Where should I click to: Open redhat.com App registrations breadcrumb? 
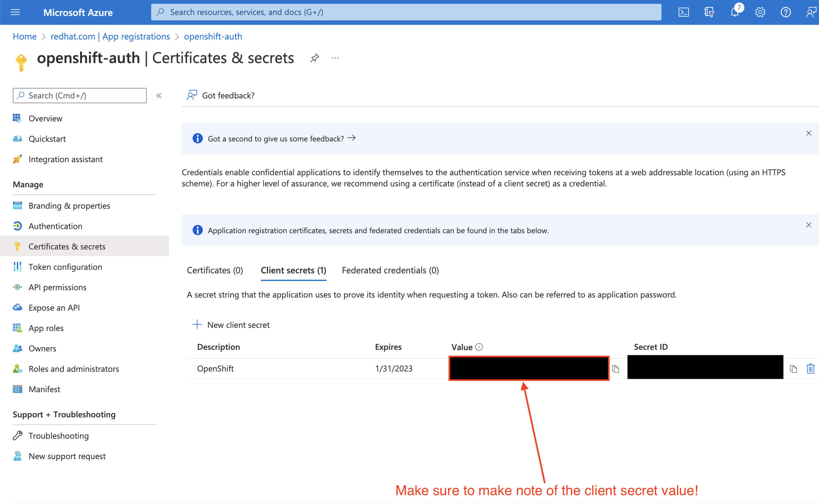[x=110, y=36]
